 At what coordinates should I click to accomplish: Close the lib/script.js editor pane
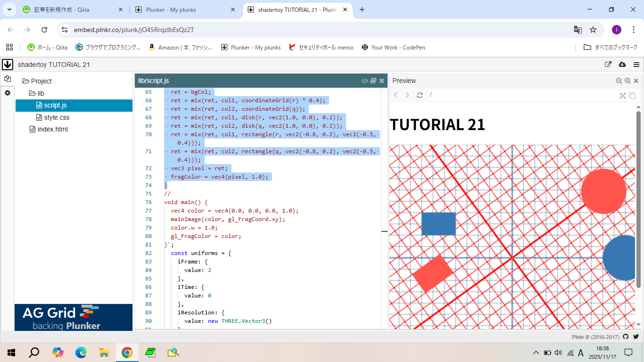pos(382,81)
